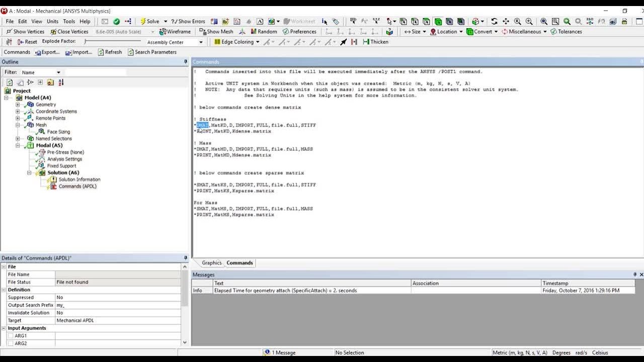Click the Refresh outline tree icon
The height and width of the screenshot is (362, 644).
[10, 82]
